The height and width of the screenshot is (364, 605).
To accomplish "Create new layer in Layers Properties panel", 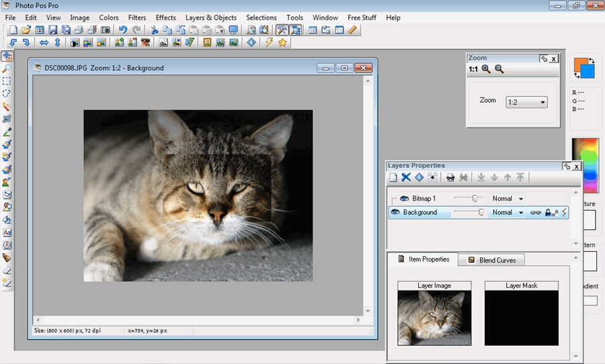I will click(x=393, y=177).
